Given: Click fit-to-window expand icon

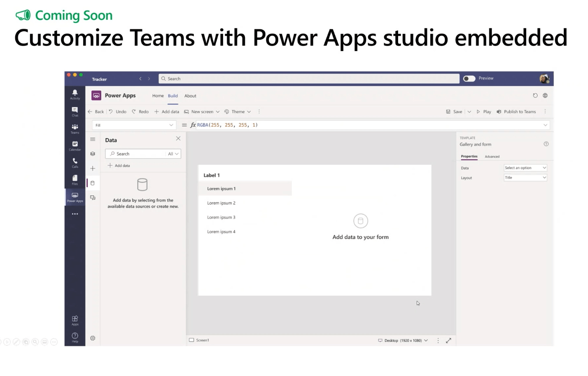Looking at the screenshot, I should pos(448,340).
